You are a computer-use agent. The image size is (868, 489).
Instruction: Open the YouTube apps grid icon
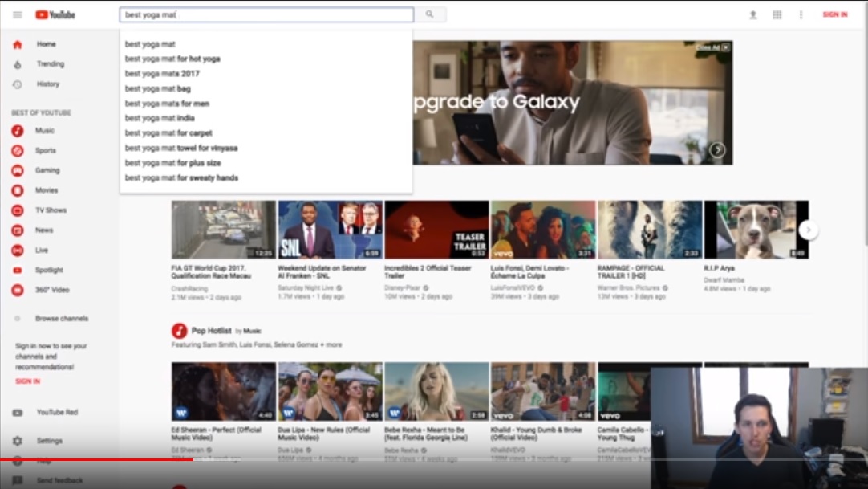click(x=777, y=15)
